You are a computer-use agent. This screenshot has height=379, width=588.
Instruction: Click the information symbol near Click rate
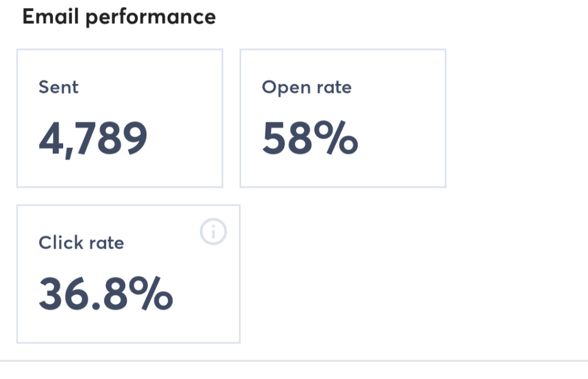click(213, 232)
